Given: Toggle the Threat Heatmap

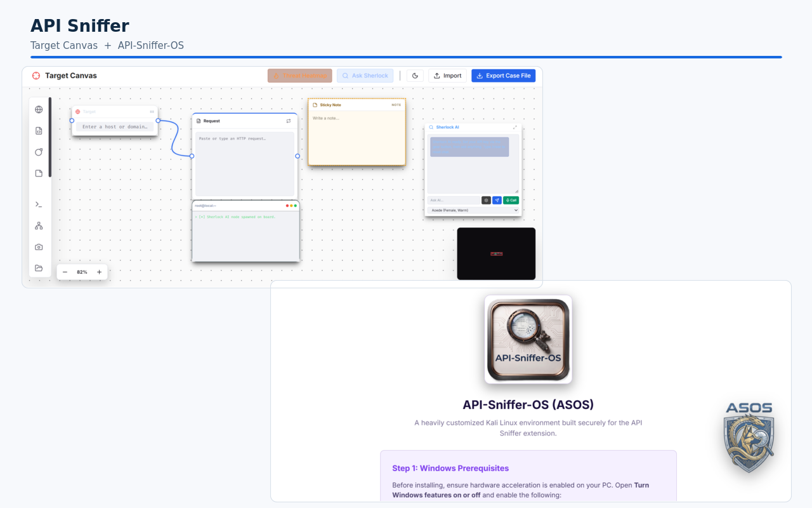Looking at the screenshot, I should click(x=299, y=76).
